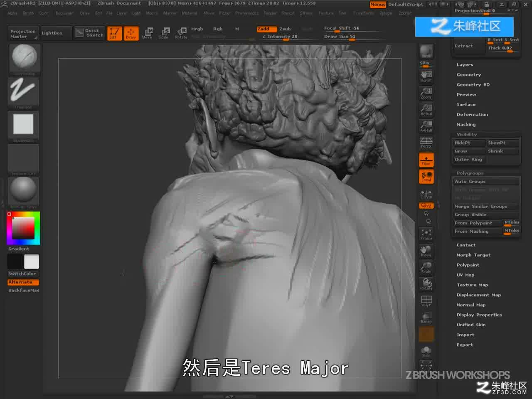
Task: Toggle the Floor grid button
Action: (426, 160)
